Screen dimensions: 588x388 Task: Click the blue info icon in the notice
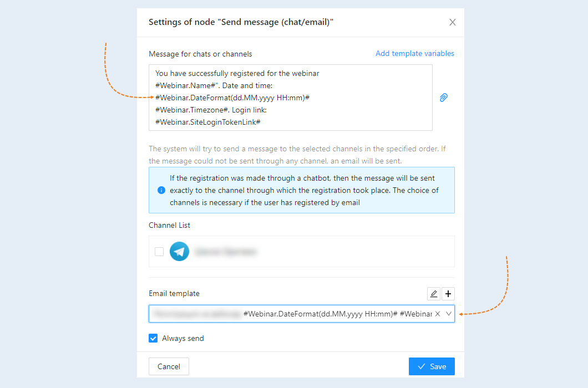point(161,190)
